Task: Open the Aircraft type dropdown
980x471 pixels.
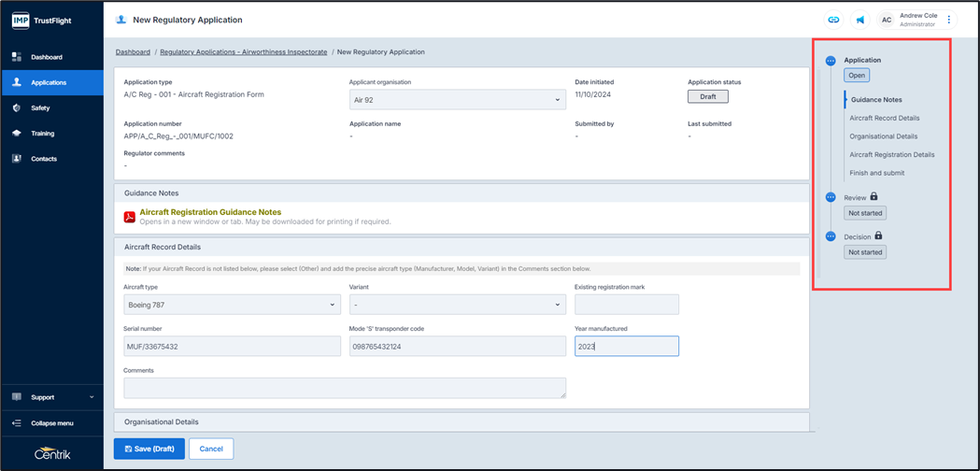Action: click(232, 305)
